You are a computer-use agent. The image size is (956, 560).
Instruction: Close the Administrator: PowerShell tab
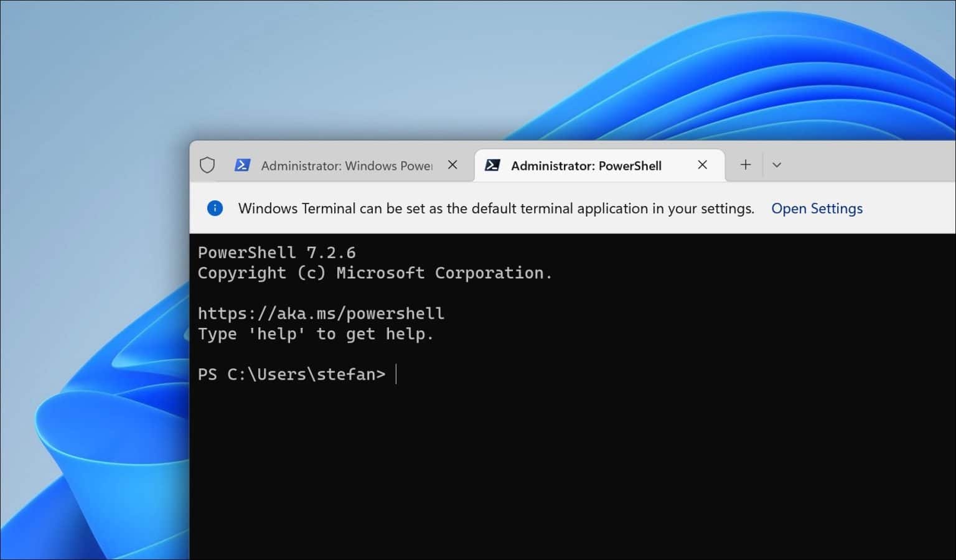pos(702,165)
